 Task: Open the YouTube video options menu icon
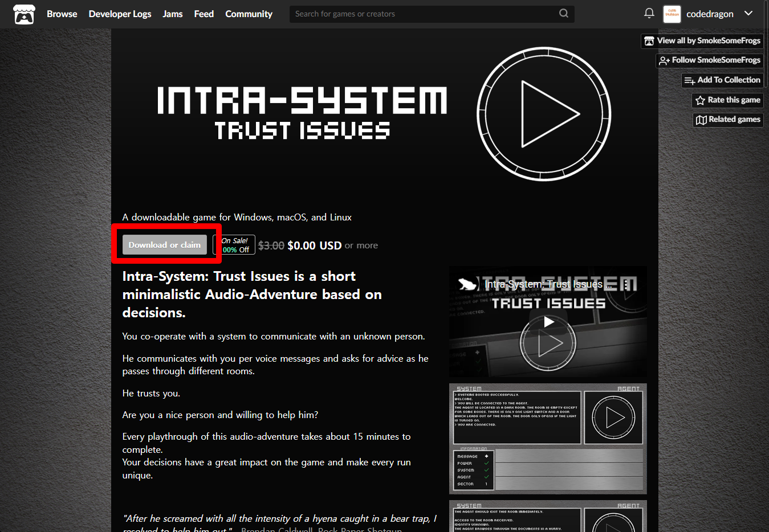(626, 284)
